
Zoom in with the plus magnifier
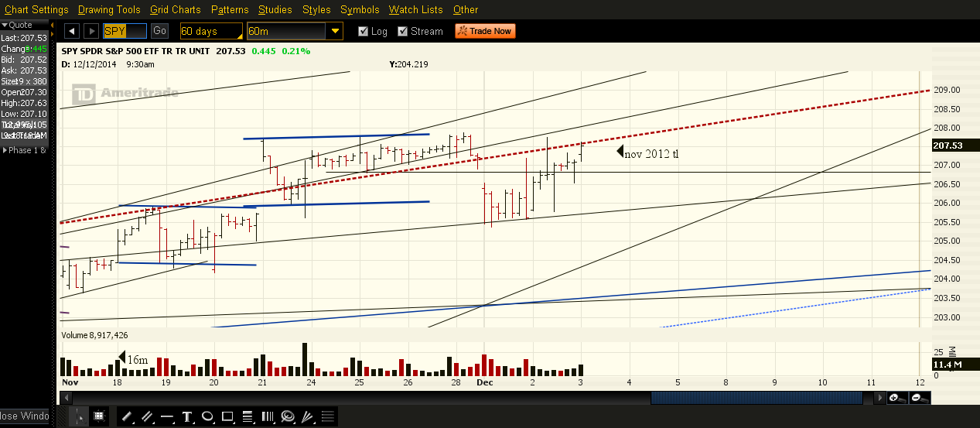click(897, 398)
